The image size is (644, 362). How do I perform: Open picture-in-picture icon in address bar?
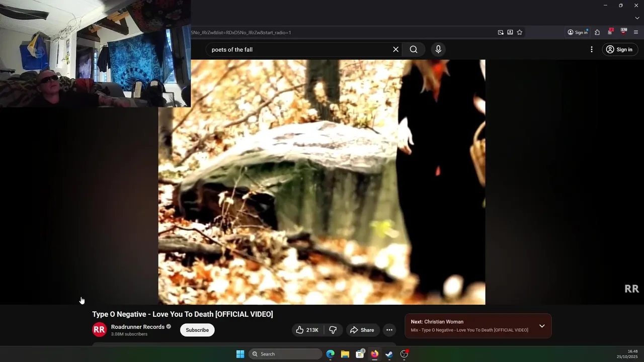pos(501,32)
